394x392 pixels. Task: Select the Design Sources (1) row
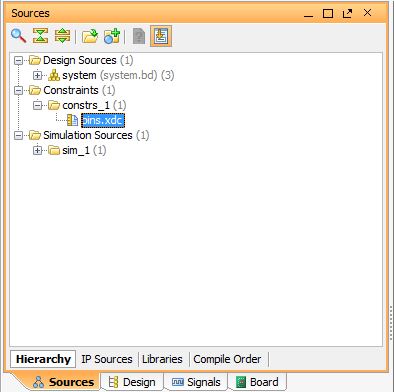click(88, 60)
